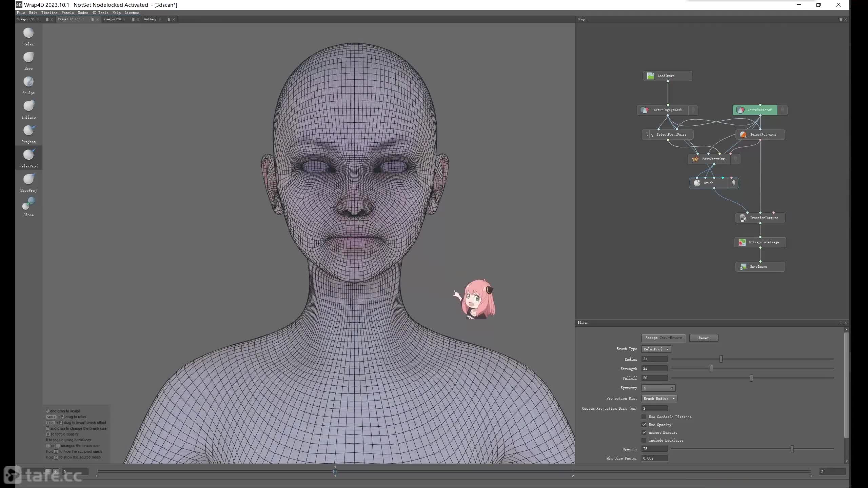
Task: Close the Gallery tab
Action: (174, 19)
